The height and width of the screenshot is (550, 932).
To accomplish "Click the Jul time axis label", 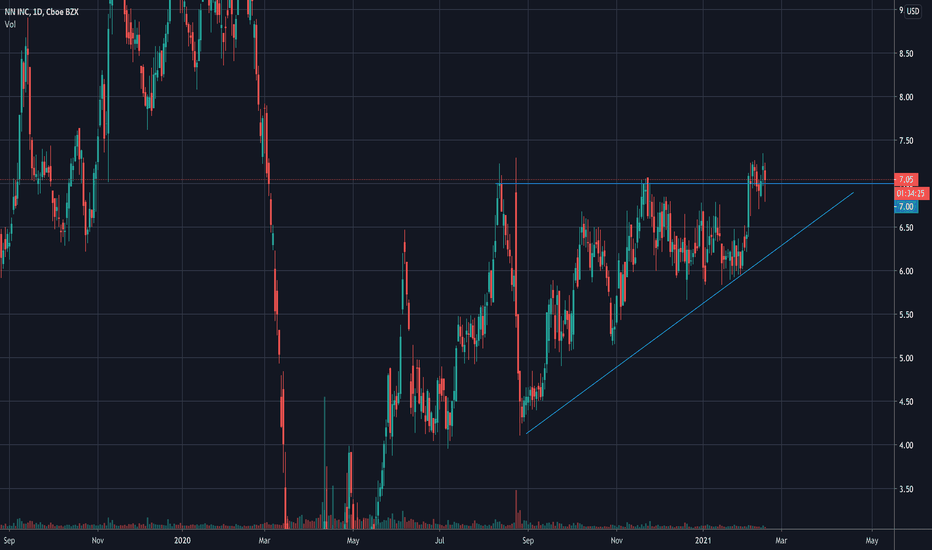I will pyautogui.click(x=439, y=540).
